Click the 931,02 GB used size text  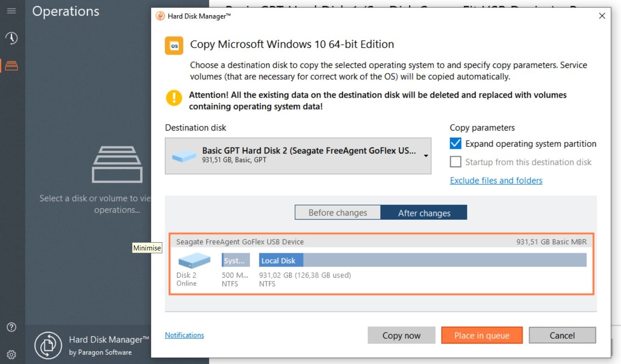pyautogui.click(x=305, y=275)
